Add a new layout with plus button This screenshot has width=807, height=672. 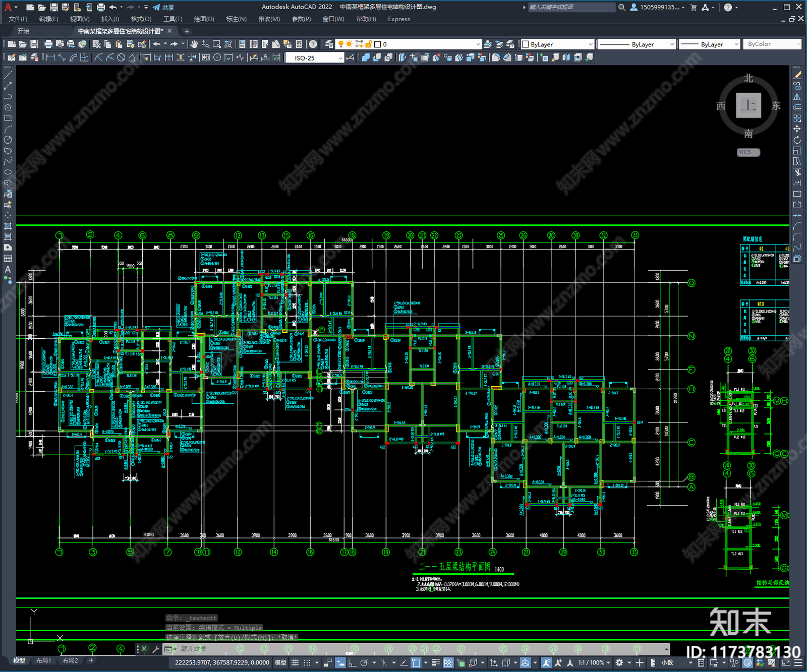tap(91, 660)
